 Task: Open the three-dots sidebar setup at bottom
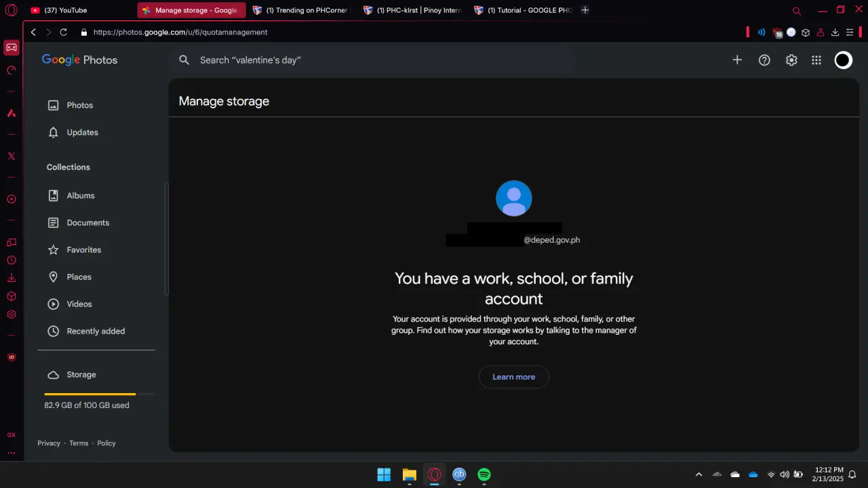11,453
